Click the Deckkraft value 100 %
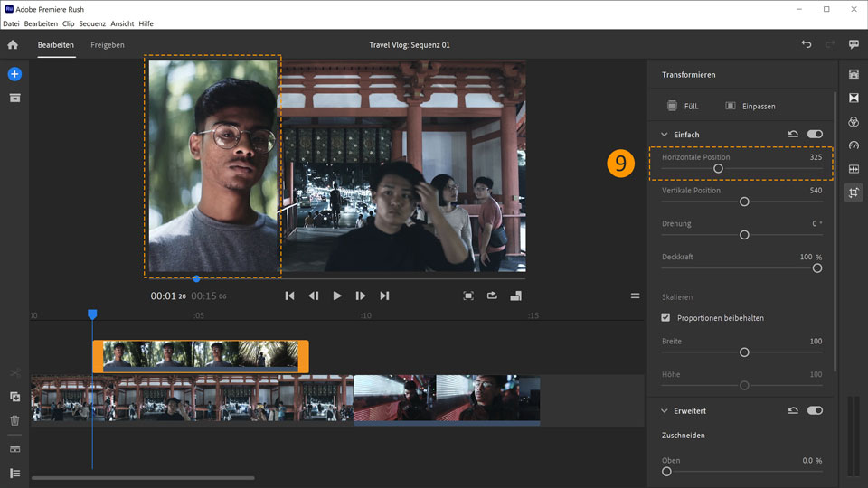Viewport: 868px width, 488px height. pyautogui.click(x=811, y=257)
